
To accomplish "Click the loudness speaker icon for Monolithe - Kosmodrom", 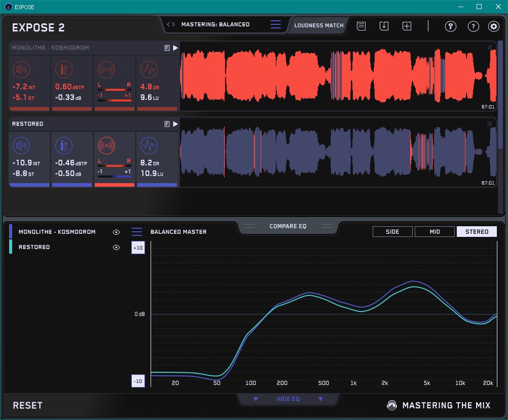I will pos(21,69).
